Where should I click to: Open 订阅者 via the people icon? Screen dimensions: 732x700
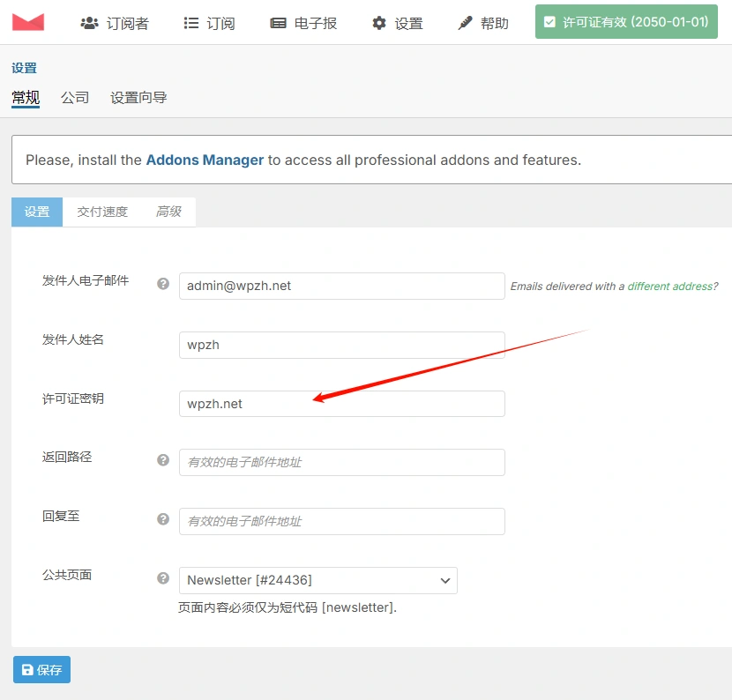(x=90, y=23)
